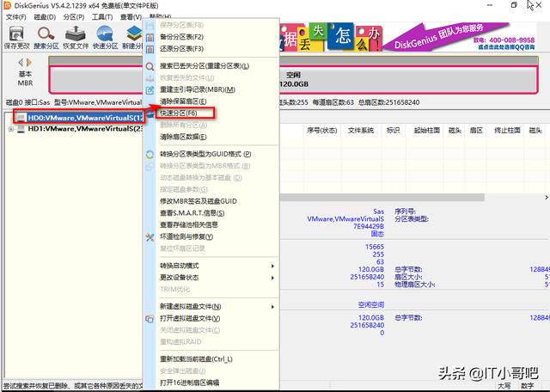This screenshot has height=392, width=550.
Task: Click the 15665 cylinder value
Action: tap(375, 247)
